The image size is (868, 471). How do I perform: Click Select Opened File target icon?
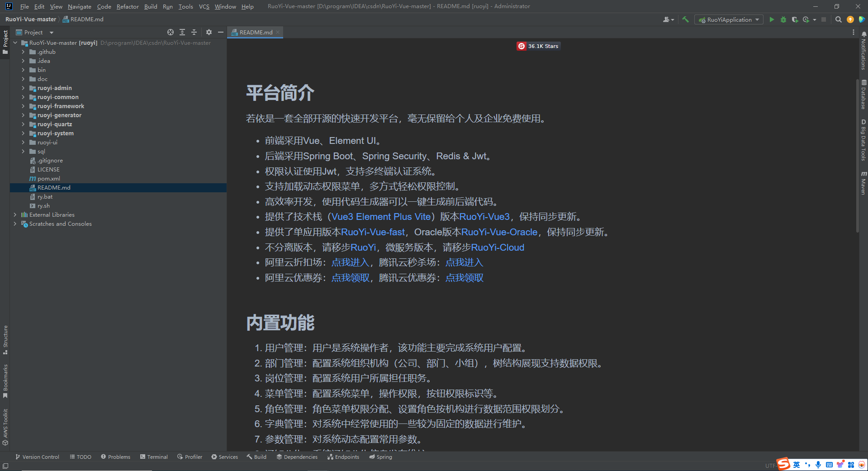click(170, 32)
